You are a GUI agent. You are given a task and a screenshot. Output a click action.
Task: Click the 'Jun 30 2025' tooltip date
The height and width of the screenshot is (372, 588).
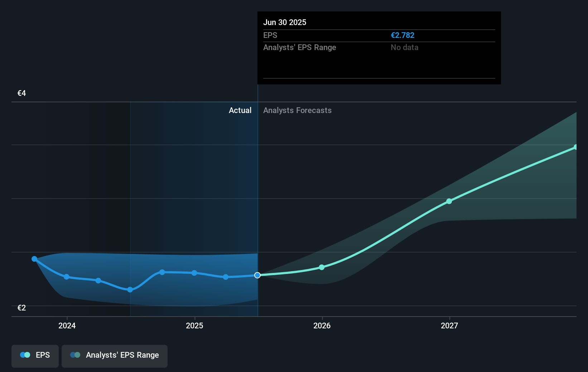(x=285, y=22)
